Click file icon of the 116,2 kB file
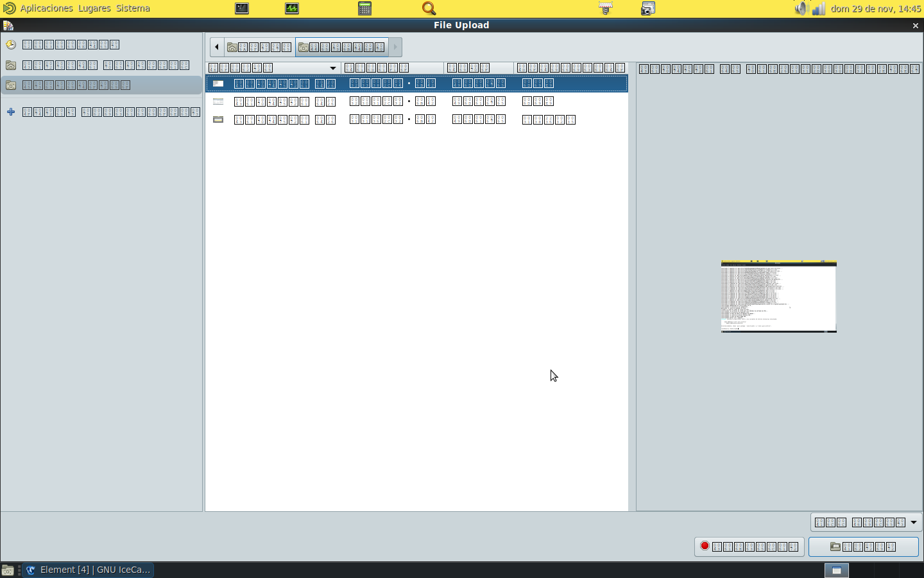Viewport: 924px width, 578px height. click(x=218, y=119)
